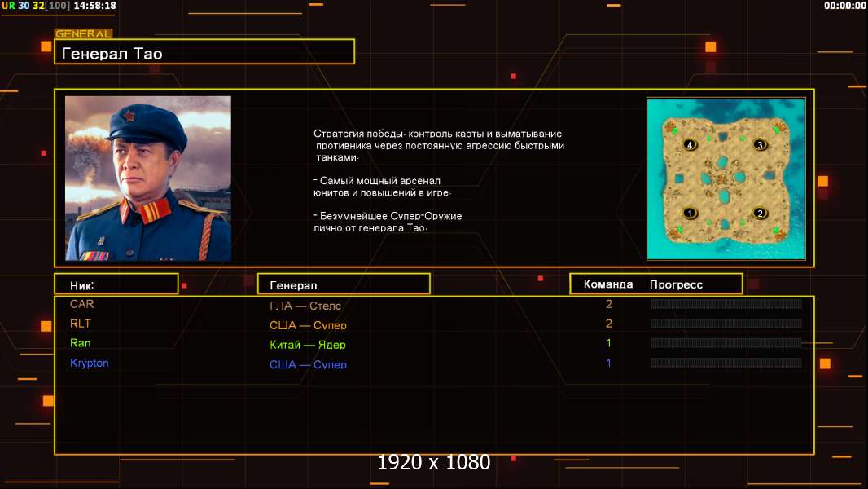
Task: Click RLT's loading progress bar
Action: (726, 324)
